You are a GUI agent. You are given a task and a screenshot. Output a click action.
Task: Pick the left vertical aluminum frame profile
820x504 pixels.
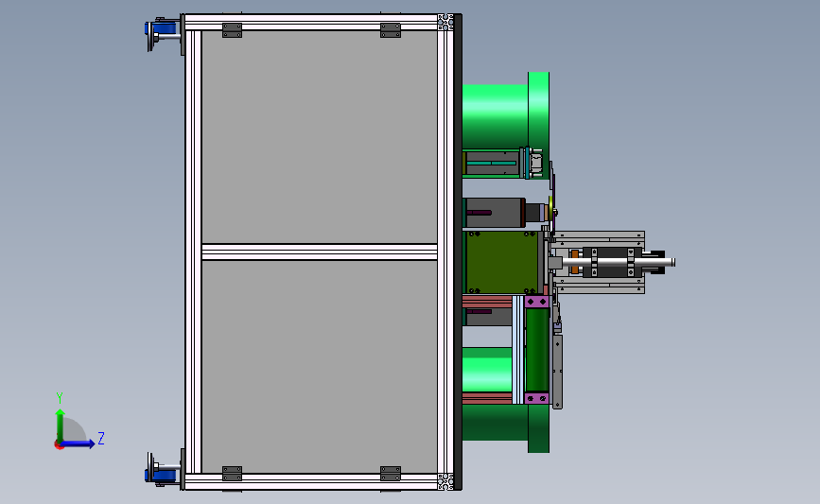click(x=193, y=252)
